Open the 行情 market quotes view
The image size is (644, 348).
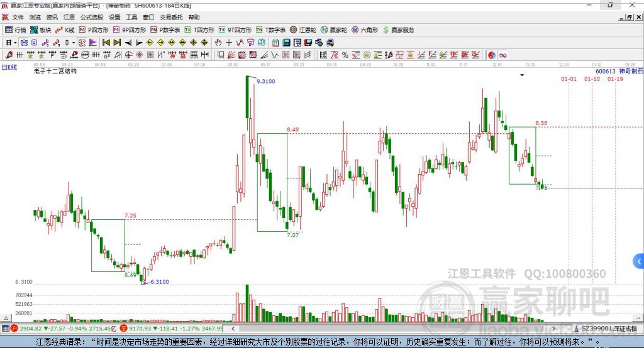pos(16,30)
